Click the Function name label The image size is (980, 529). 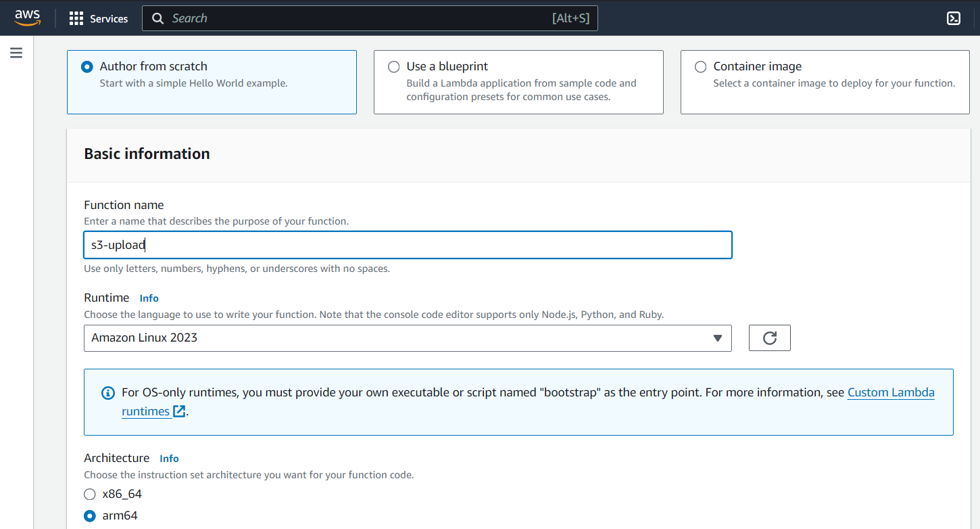[x=124, y=205]
